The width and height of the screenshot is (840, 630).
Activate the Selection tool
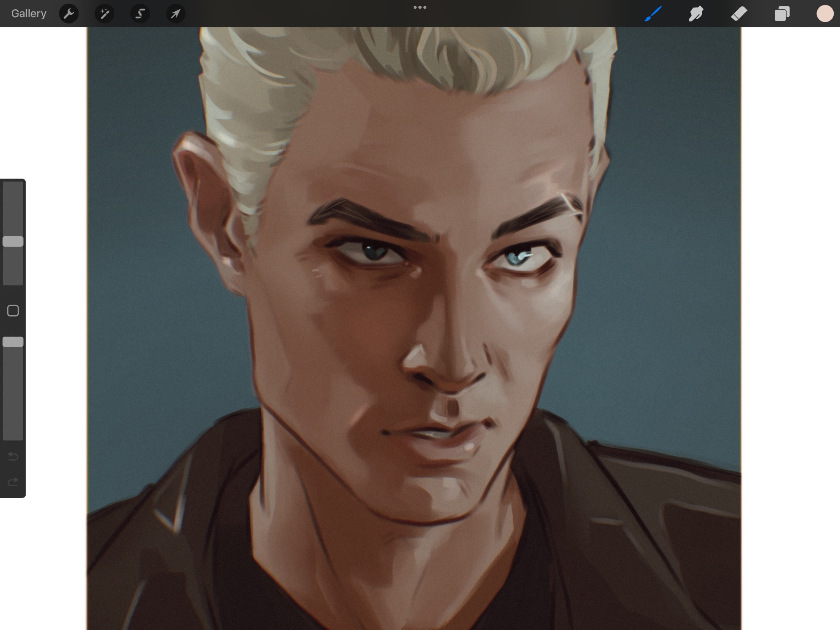[140, 13]
